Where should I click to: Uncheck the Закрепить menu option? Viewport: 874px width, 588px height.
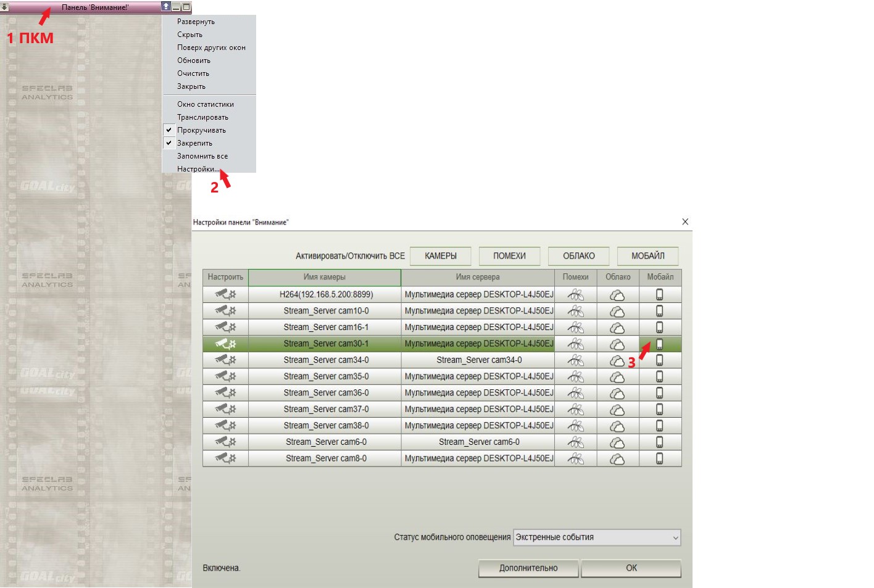(194, 143)
